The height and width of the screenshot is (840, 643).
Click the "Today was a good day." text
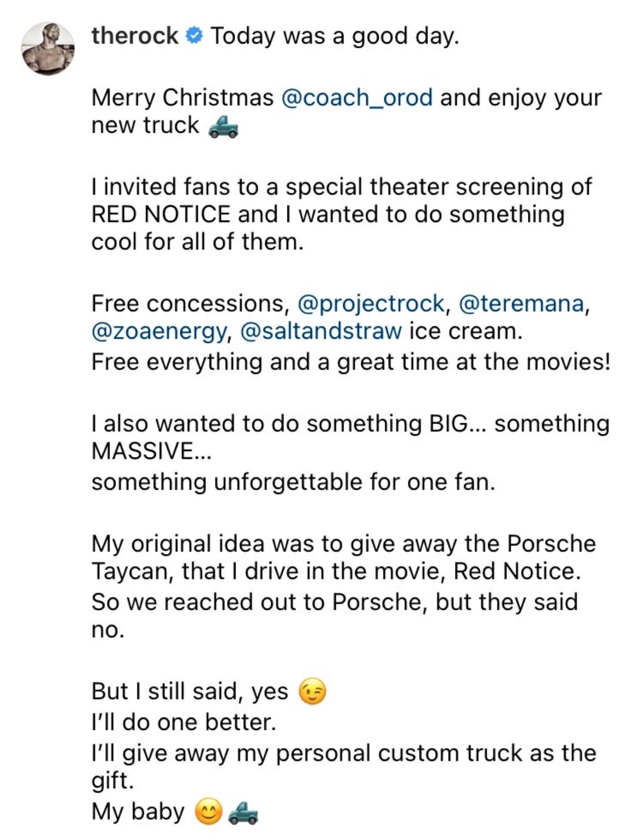click(335, 36)
